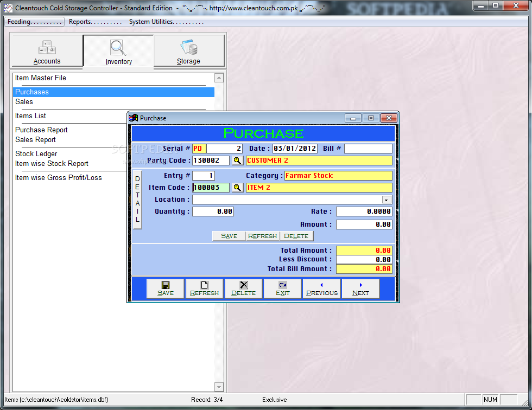Open Sales Report
Viewport: 532px width, 410px height.
tap(36, 140)
